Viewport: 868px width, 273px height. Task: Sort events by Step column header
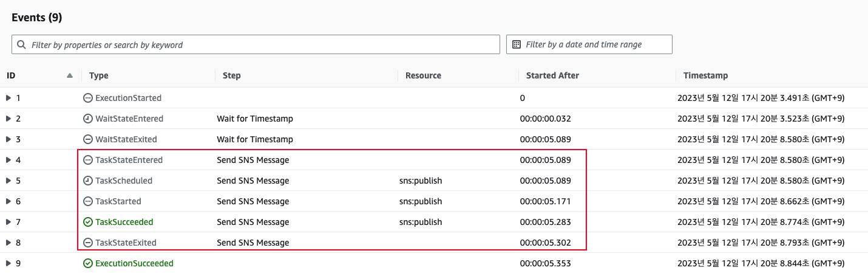[232, 75]
